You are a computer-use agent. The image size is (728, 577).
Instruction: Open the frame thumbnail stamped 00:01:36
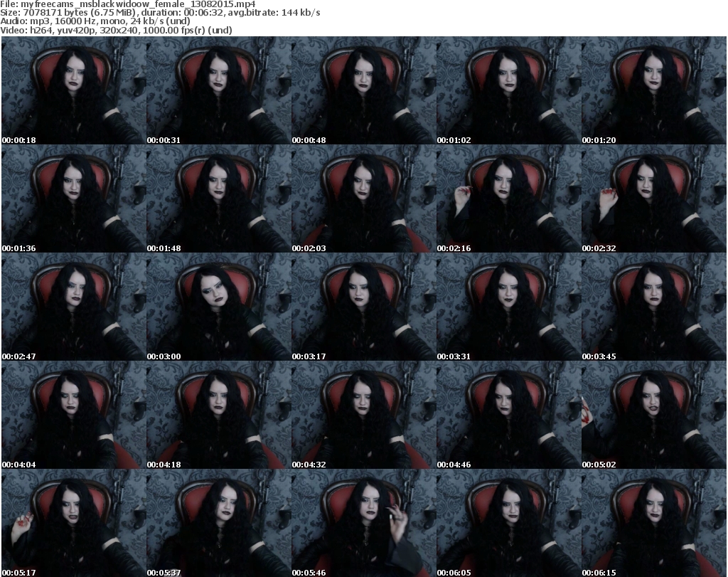(x=74, y=198)
